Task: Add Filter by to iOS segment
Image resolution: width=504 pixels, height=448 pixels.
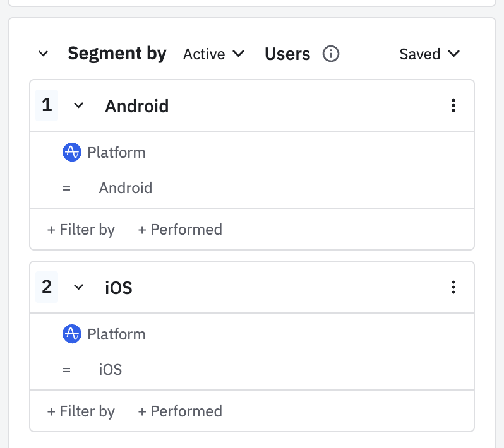Action: coord(81,411)
